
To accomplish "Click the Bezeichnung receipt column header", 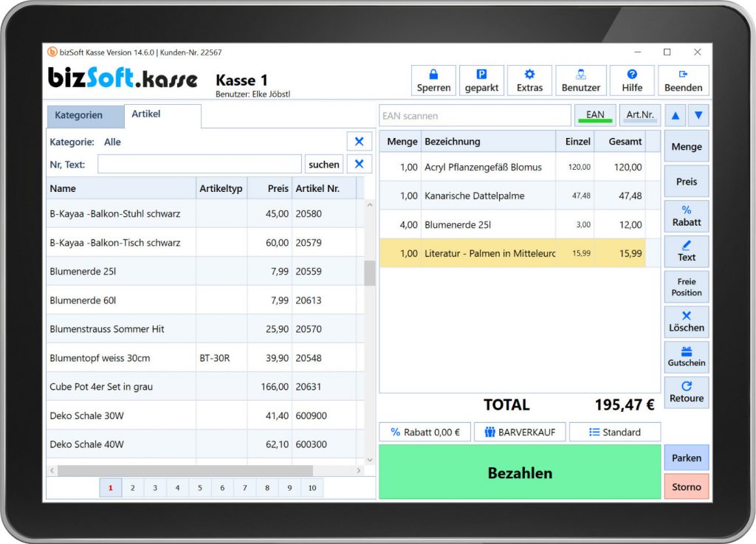I will coord(488,141).
